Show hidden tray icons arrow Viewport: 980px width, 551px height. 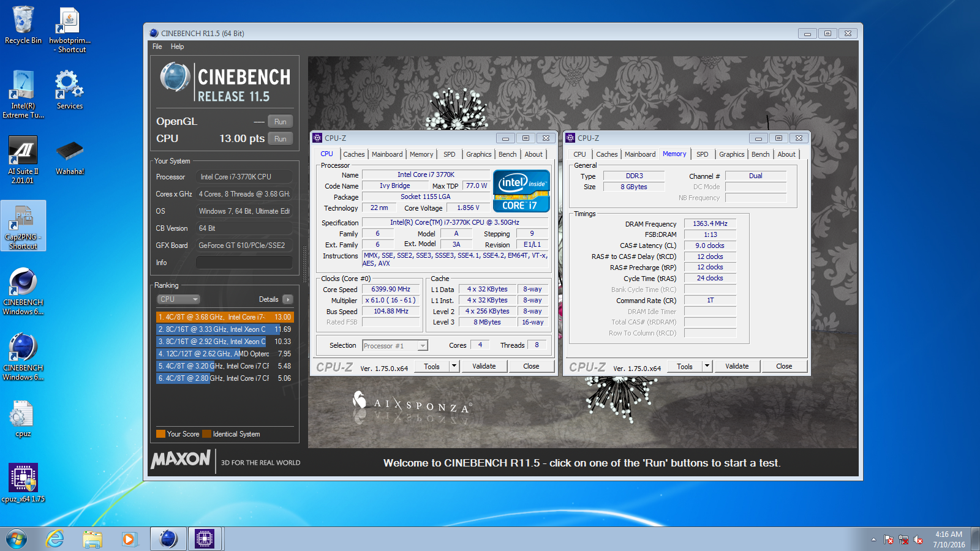(873, 539)
